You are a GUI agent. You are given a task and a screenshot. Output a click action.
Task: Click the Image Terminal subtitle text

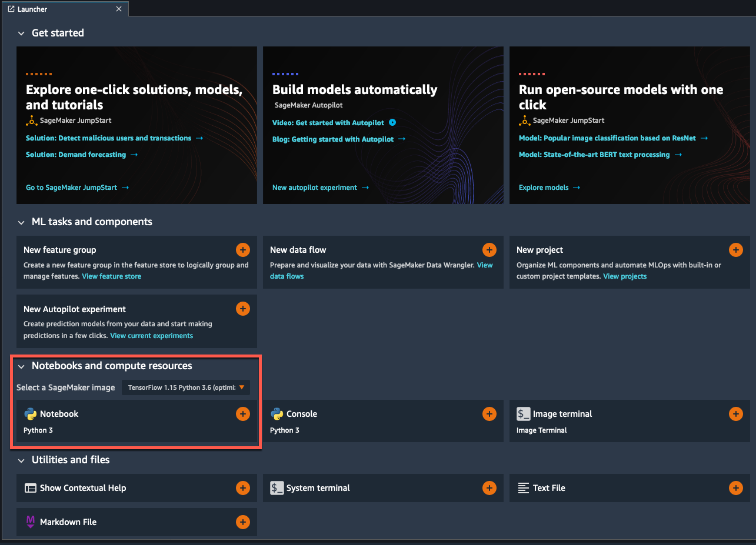pyautogui.click(x=542, y=430)
